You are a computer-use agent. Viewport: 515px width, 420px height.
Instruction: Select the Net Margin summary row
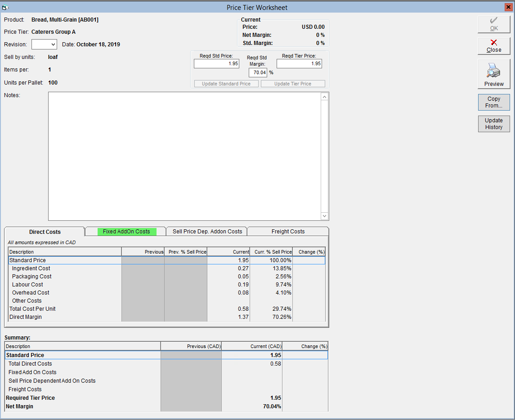[x=166, y=407]
